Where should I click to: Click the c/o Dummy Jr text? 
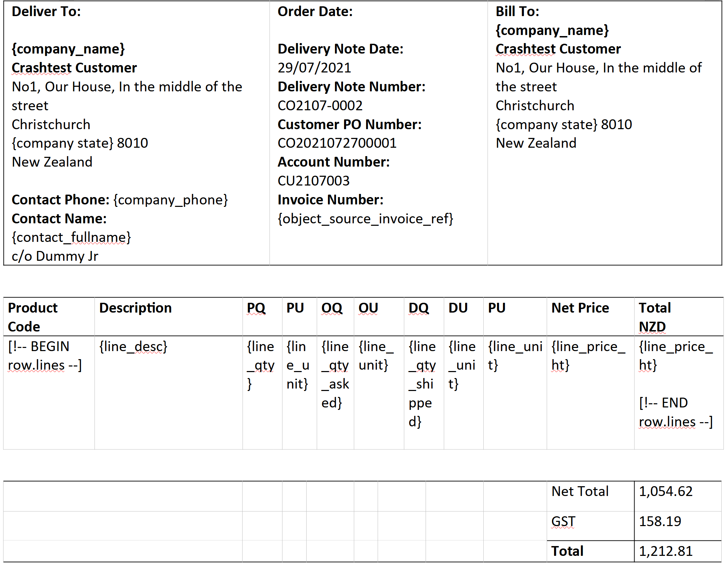(55, 257)
